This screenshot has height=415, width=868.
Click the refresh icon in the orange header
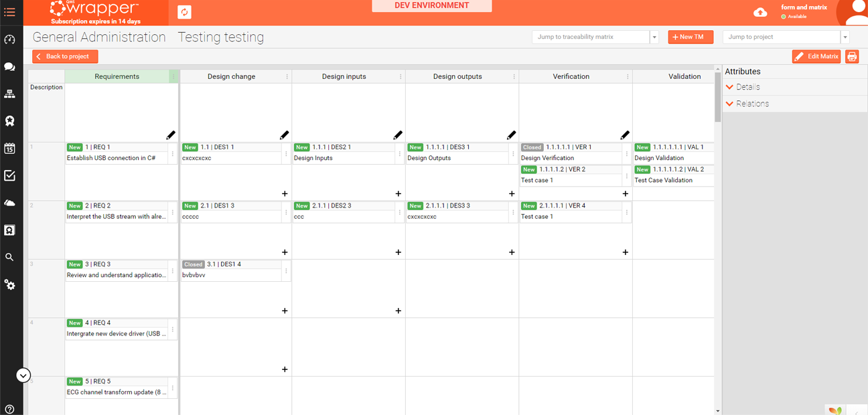point(184,12)
